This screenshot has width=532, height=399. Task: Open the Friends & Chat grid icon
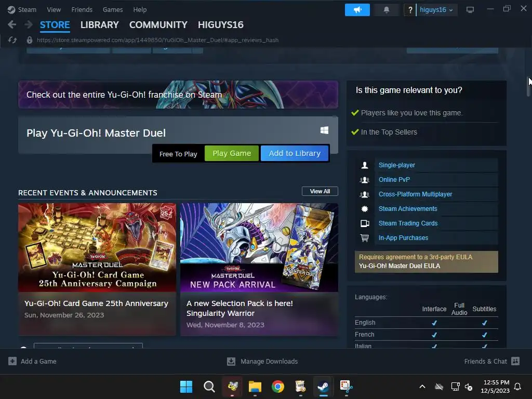[515, 361]
